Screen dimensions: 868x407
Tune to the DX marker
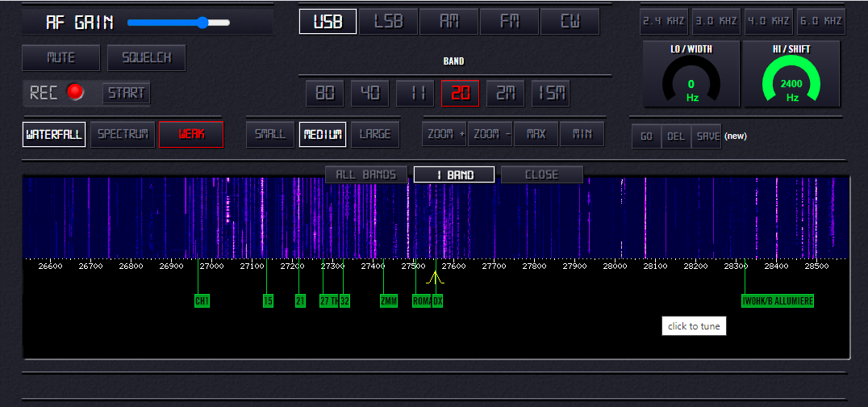437,301
